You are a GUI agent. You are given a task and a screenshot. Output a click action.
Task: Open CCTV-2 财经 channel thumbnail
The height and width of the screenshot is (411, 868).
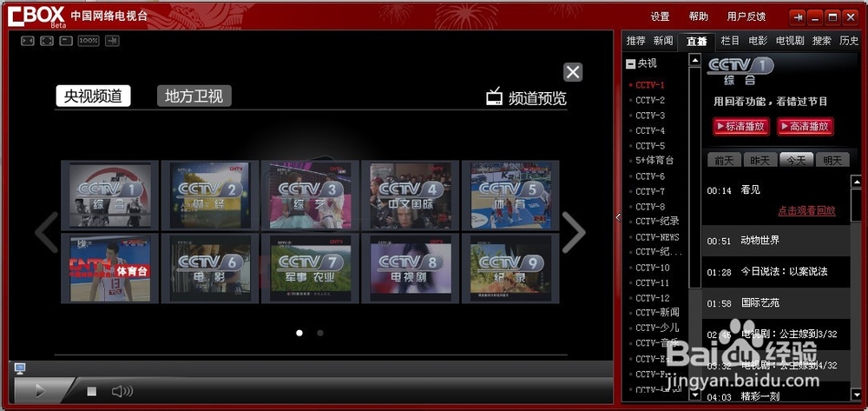[210, 195]
